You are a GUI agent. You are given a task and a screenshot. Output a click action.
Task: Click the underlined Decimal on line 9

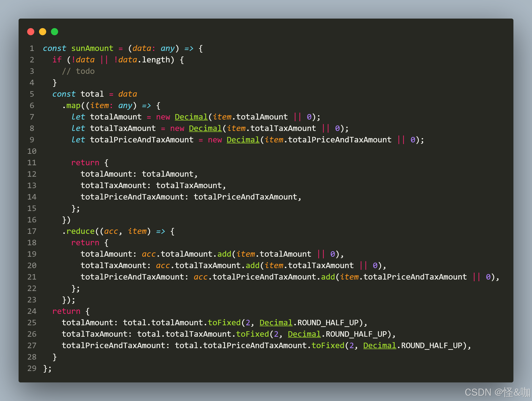pyautogui.click(x=243, y=140)
